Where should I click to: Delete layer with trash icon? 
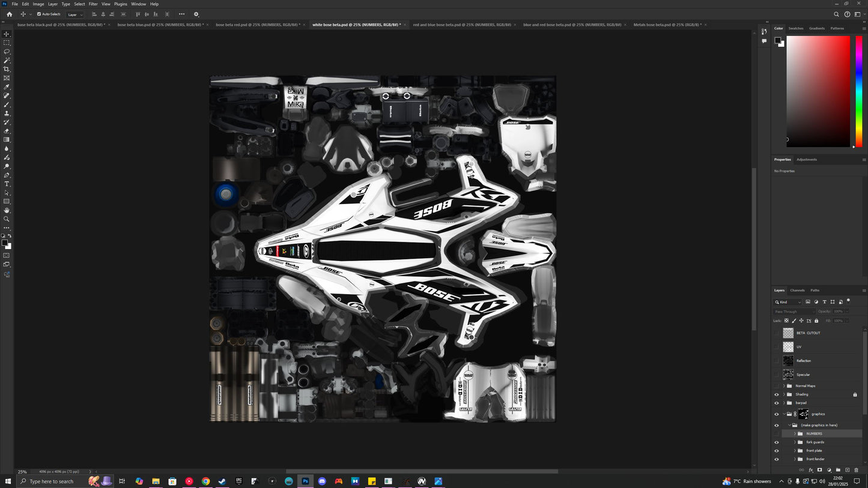point(856,470)
